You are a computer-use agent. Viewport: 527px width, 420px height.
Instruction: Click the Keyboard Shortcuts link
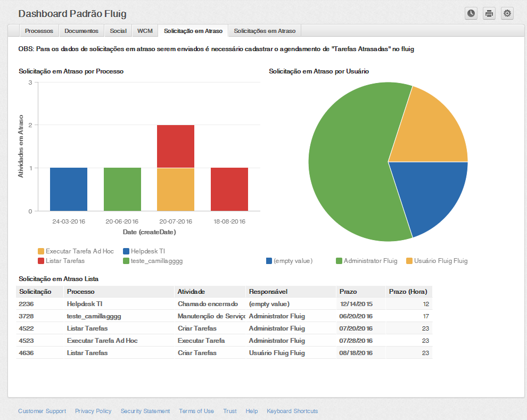[292, 411]
